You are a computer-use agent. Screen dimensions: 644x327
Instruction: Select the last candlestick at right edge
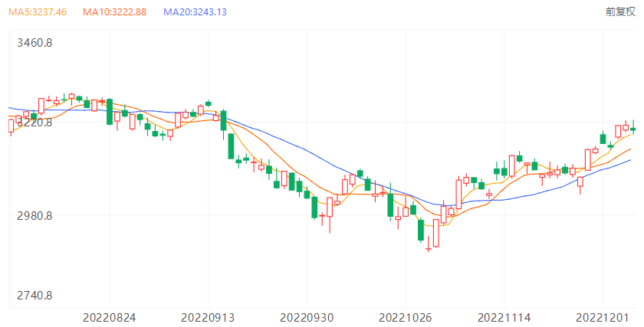pyautogui.click(x=633, y=129)
